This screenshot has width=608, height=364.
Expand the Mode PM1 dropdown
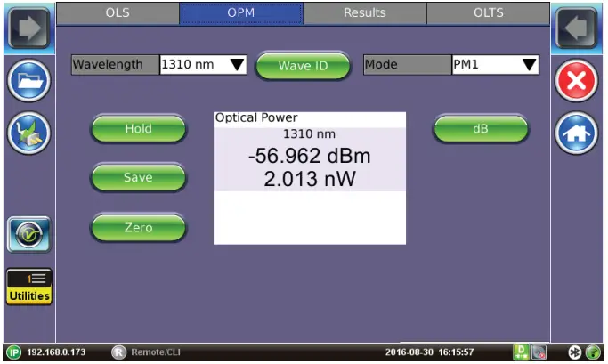(x=495, y=64)
